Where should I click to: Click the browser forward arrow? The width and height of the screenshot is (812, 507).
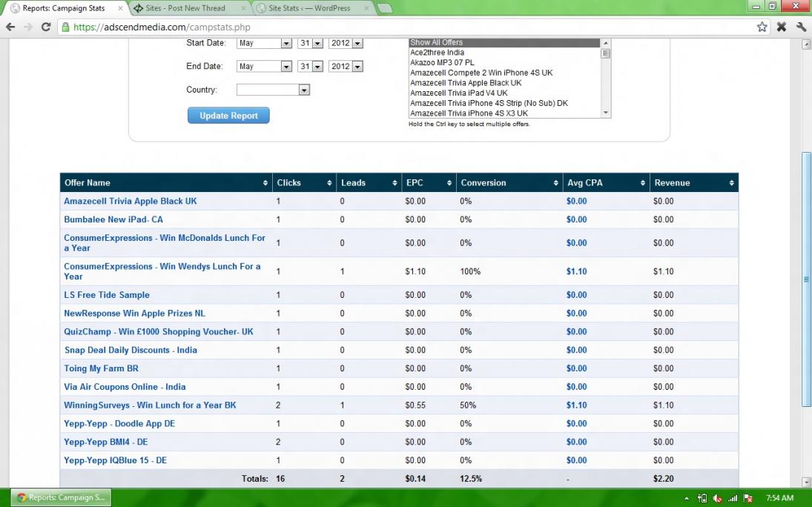(28, 27)
